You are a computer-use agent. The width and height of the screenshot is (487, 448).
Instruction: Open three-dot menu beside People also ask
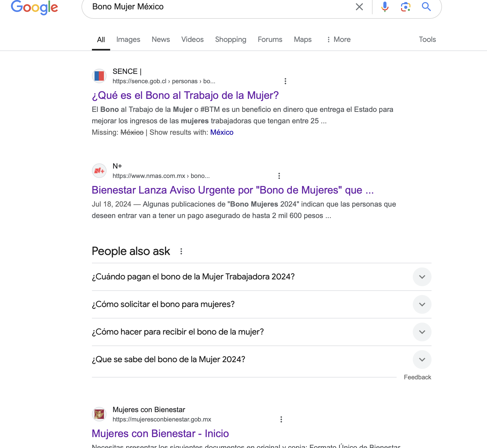click(x=181, y=251)
